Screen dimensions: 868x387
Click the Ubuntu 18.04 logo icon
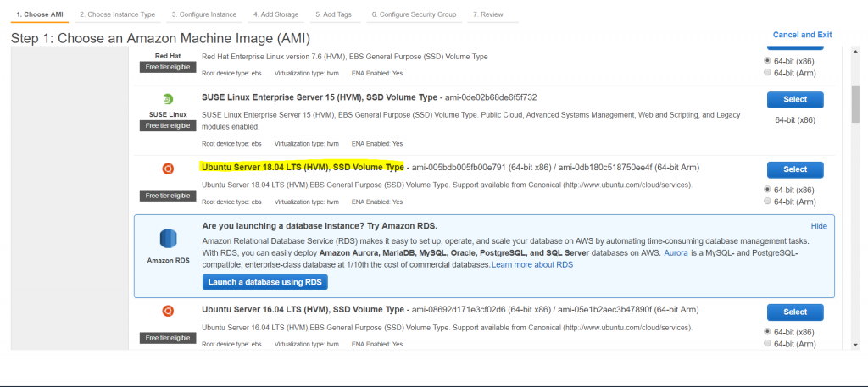coord(168,169)
